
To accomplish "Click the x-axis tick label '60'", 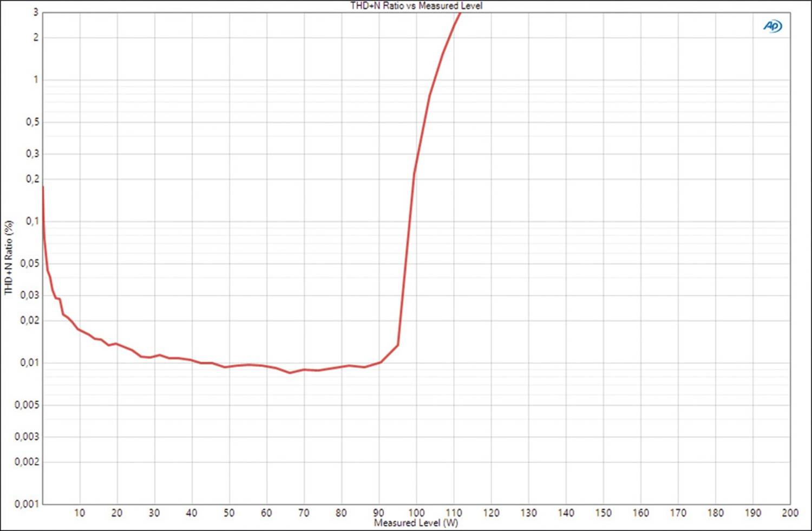I will [x=266, y=513].
